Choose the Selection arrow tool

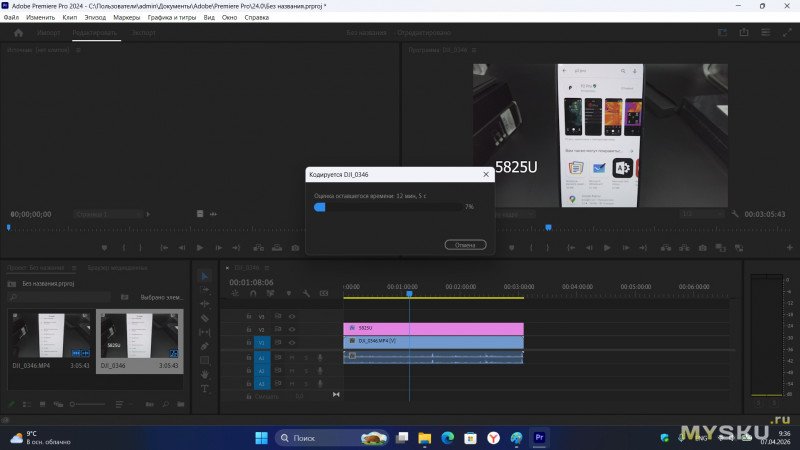point(205,276)
